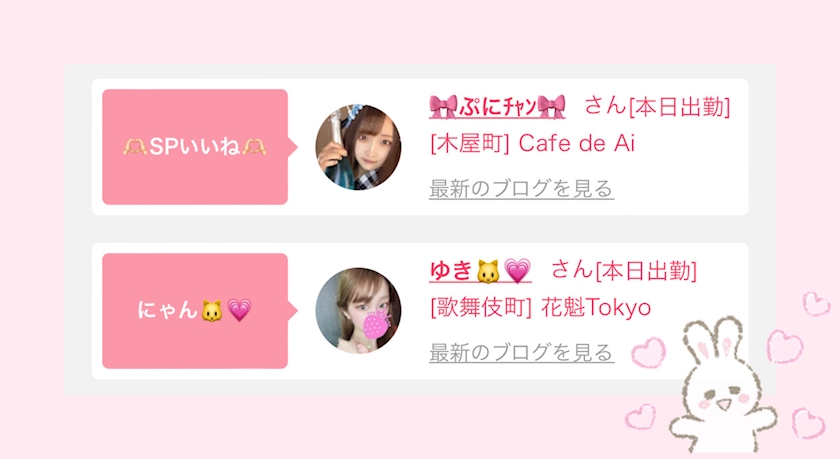View ぷにチャン's latest blog link

pyautogui.click(x=521, y=189)
